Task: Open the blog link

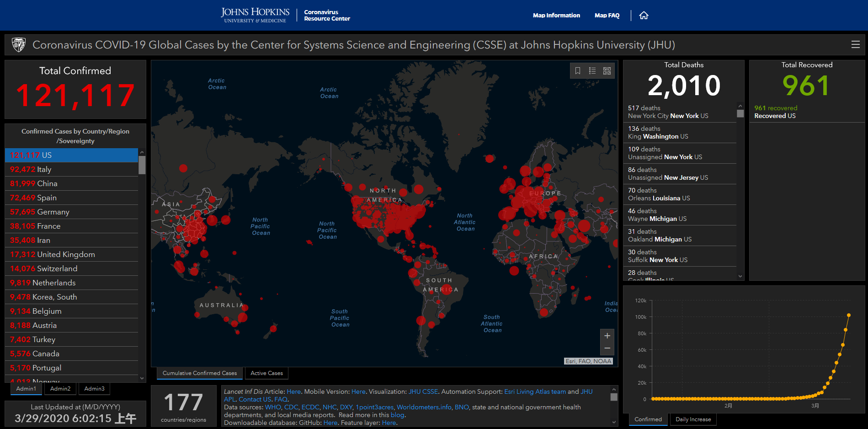Action: click(397, 415)
